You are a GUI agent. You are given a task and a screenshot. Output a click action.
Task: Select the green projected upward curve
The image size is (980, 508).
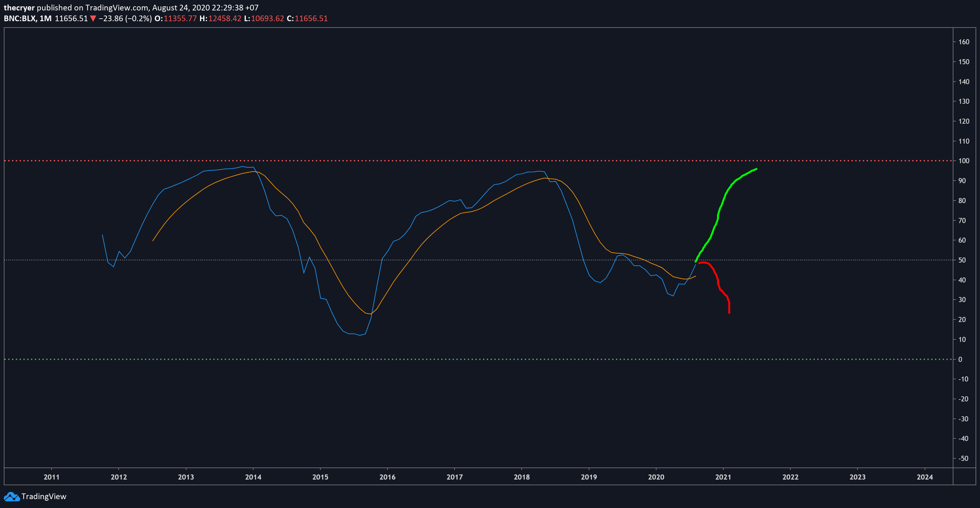point(718,216)
